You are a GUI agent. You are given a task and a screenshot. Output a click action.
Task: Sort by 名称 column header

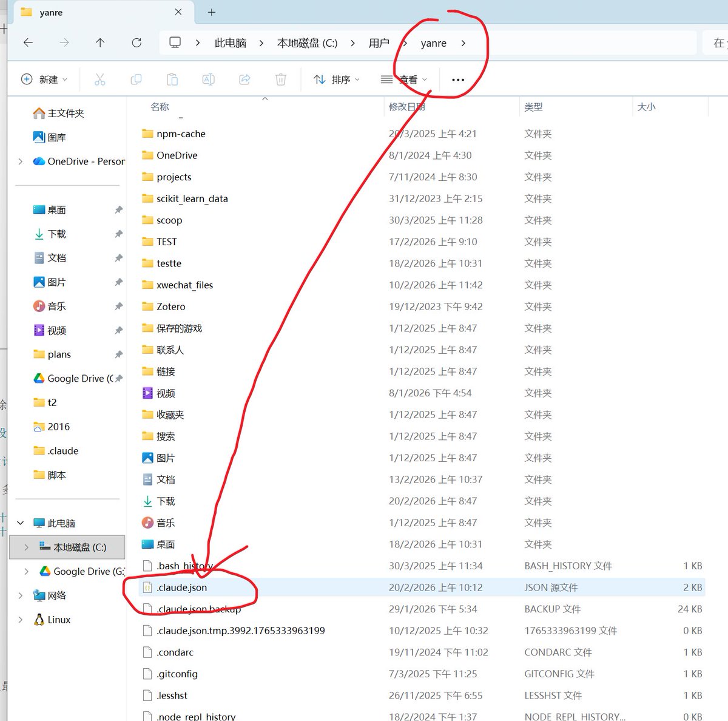(160, 107)
